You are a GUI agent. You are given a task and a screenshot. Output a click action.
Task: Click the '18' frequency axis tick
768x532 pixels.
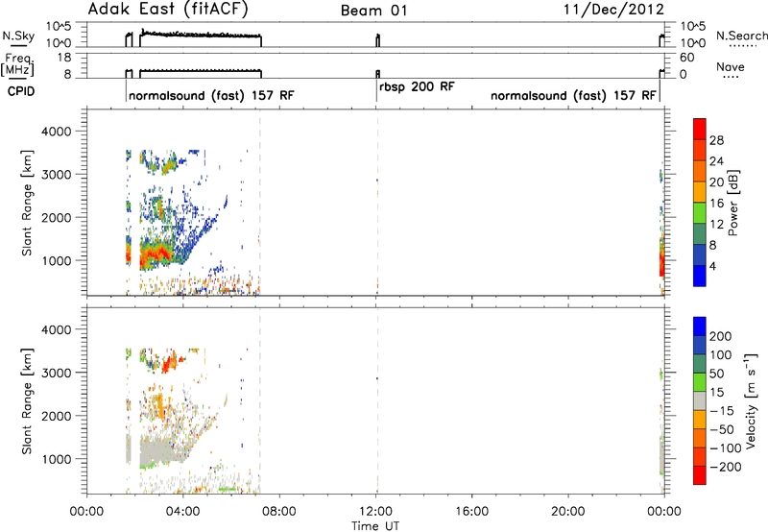pyautogui.click(x=63, y=58)
